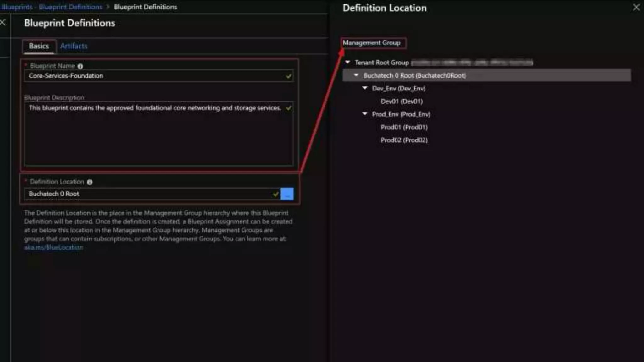Screen dimensions: 644x362
Task: Collapse the Tenant Root Group node
Action: click(347, 62)
